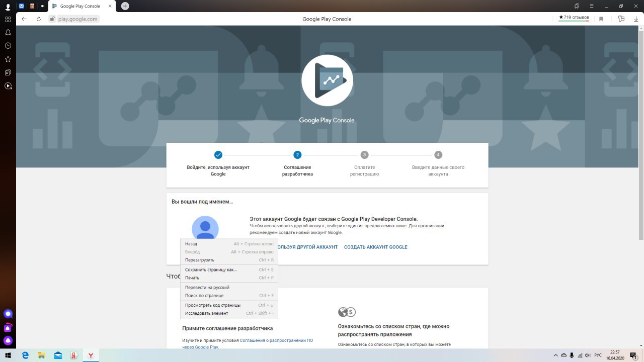Open the Windows Start menu
Image resolution: width=644 pixels, height=362 pixels.
point(8,355)
